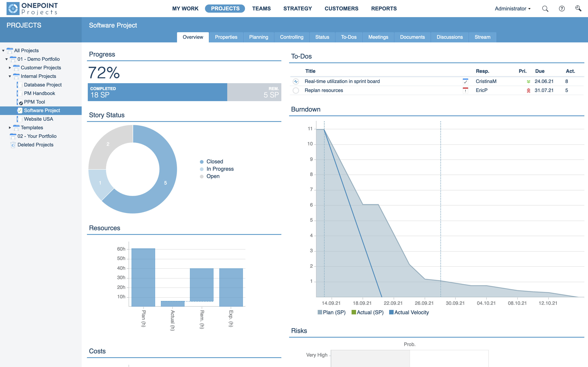Open help via the question mark icon
This screenshot has width=588, height=367.
[x=561, y=9]
